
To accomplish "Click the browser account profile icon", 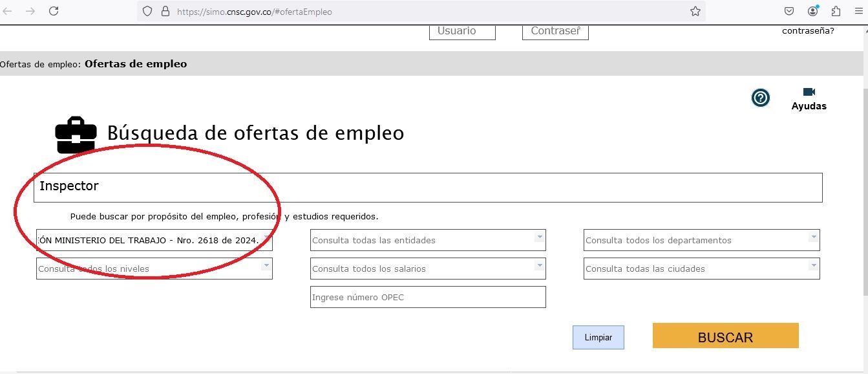I will click(x=813, y=11).
